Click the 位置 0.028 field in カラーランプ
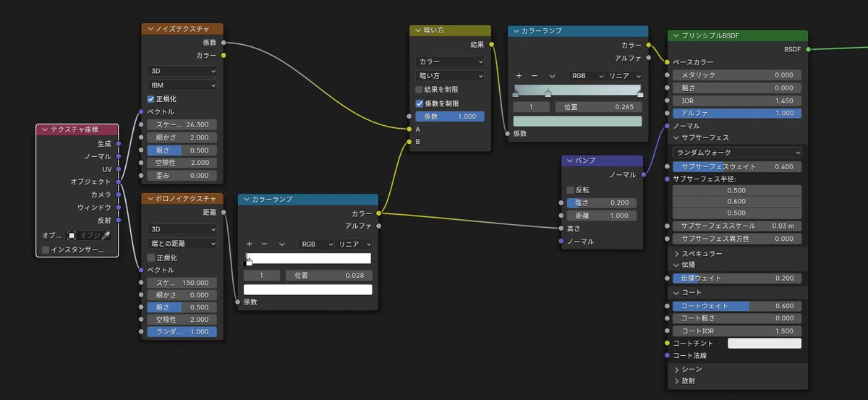The image size is (868, 400). 329,276
